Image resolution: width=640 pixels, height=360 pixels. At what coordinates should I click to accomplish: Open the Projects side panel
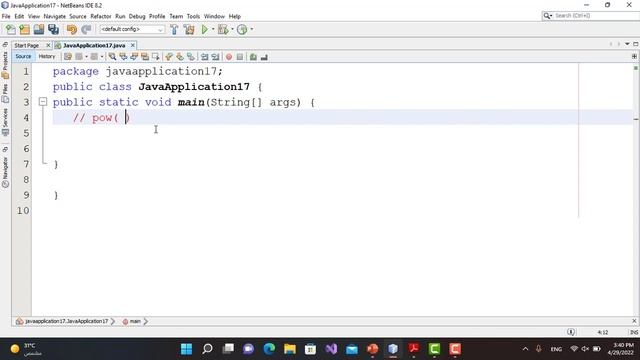point(5,64)
